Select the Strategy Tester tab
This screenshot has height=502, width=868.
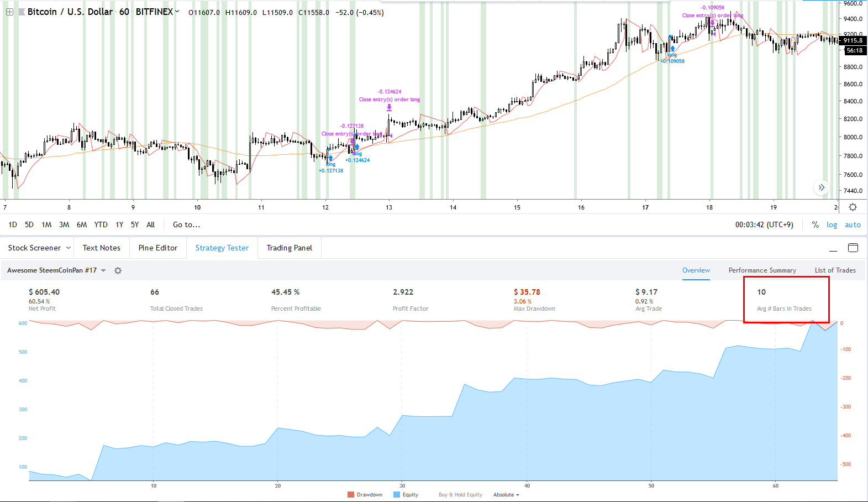tap(222, 248)
